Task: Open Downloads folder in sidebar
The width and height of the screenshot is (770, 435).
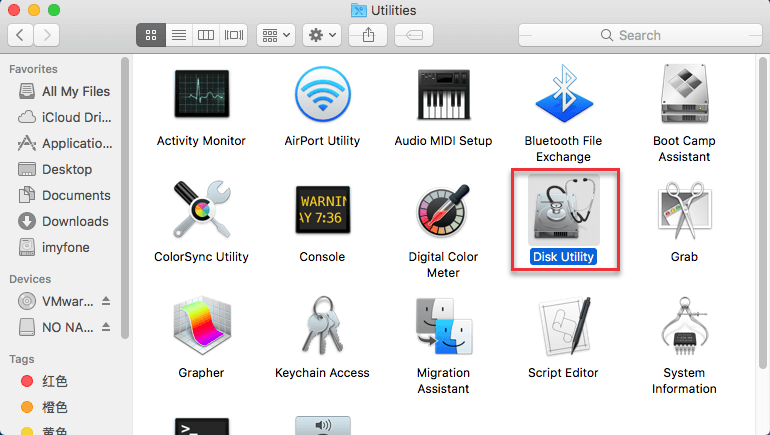Action: point(64,221)
